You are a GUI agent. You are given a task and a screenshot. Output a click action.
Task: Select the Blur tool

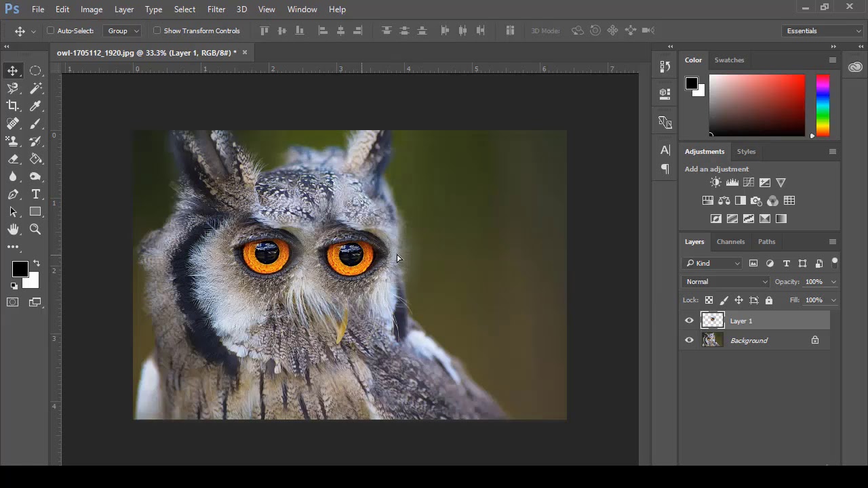[13, 176]
